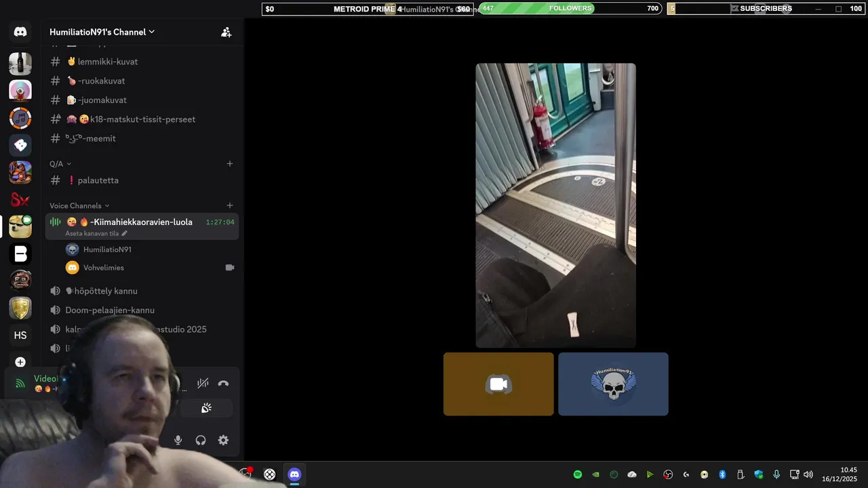Open voice connection signal details
The height and width of the screenshot is (488, 868).
(20, 384)
